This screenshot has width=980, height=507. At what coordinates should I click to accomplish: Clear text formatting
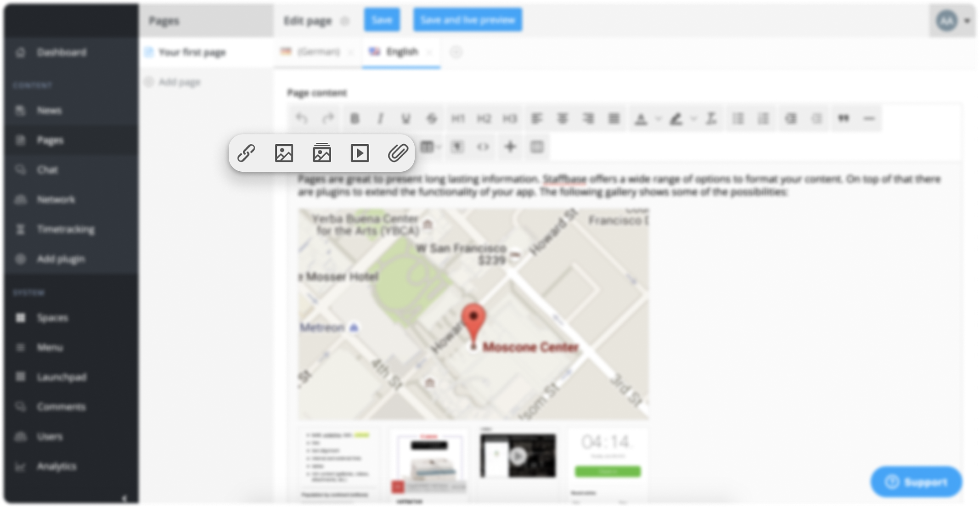(711, 119)
